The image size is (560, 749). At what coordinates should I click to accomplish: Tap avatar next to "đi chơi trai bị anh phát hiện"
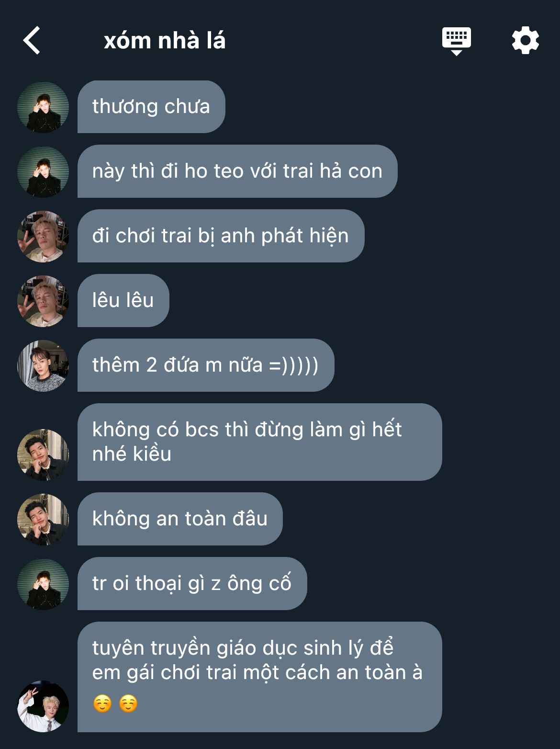click(x=43, y=236)
